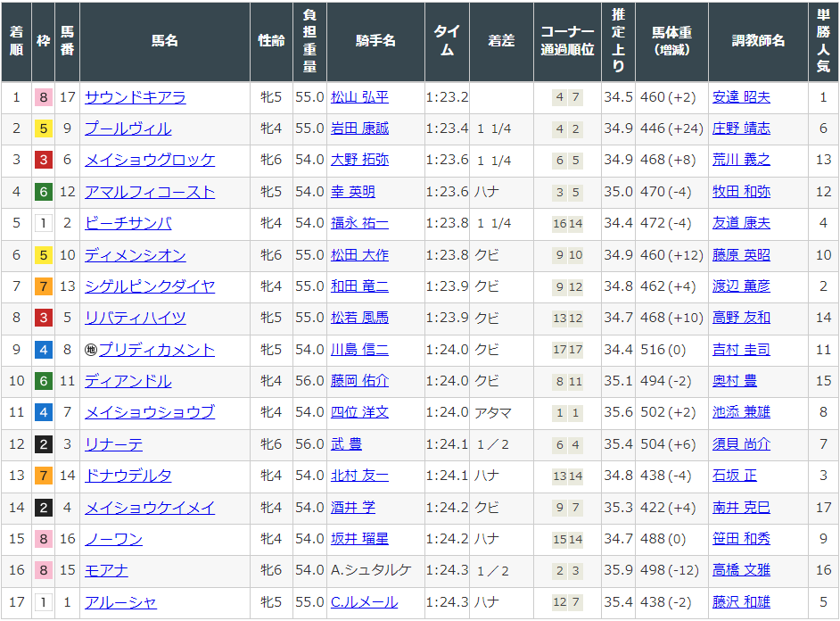Open trainer link 庄野 靖志
The height and width of the screenshot is (621, 840).
point(741,128)
